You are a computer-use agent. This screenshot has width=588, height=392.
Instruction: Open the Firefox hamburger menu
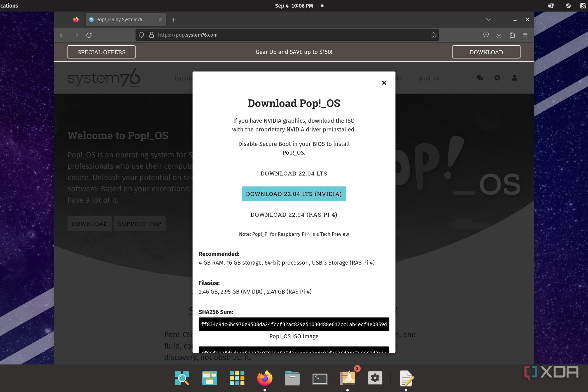[x=525, y=35]
